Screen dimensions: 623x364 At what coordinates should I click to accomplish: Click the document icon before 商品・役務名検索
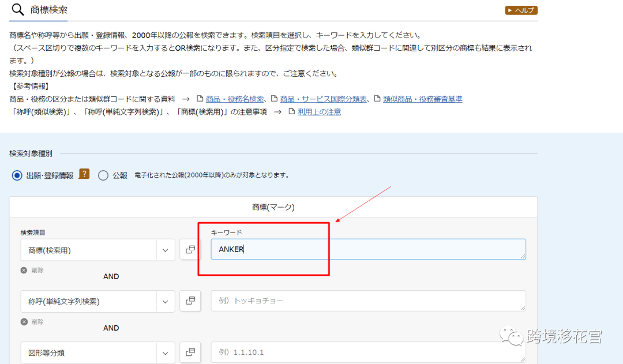[x=200, y=99]
